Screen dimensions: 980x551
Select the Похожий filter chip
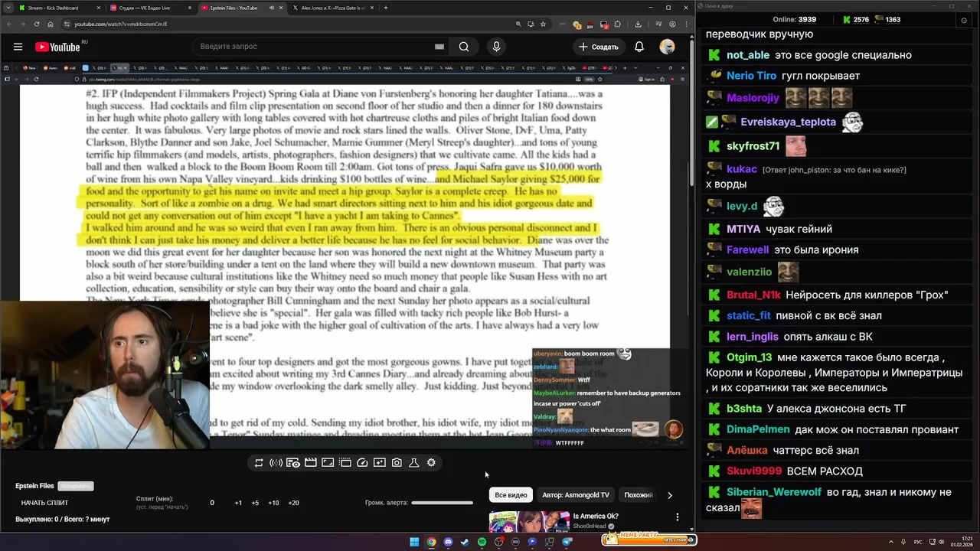pos(639,495)
